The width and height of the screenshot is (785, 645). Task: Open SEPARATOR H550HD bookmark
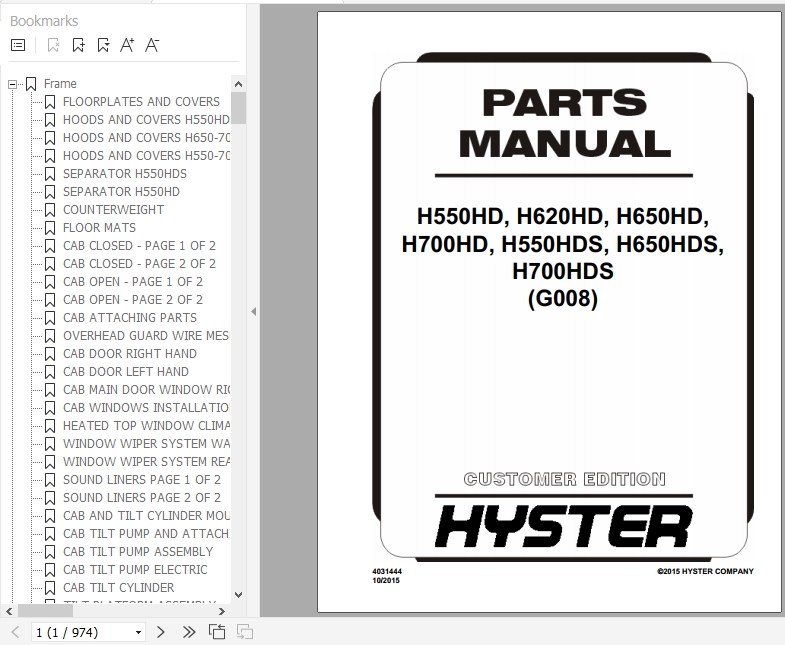pyautogui.click(x=121, y=192)
